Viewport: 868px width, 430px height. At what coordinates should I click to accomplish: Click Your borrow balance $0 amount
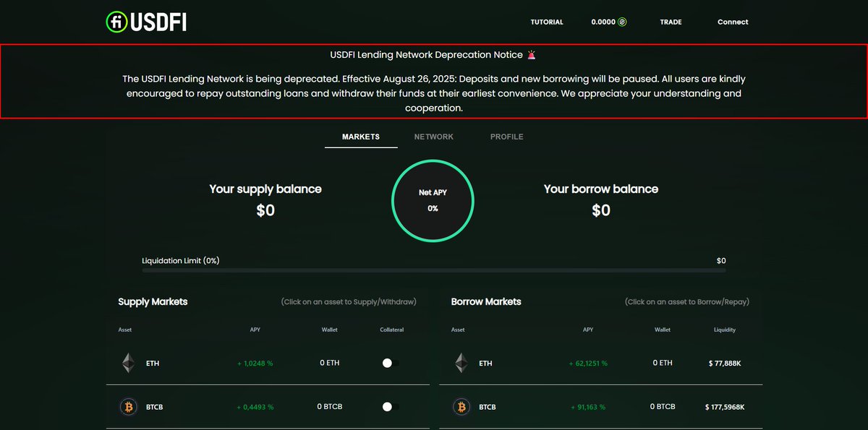[601, 210]
